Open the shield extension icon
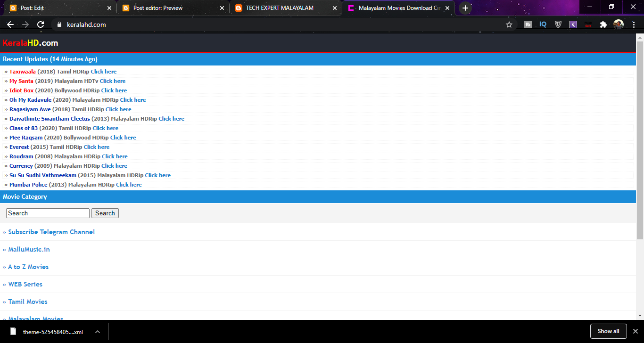644x343 pixels. [x=558, y=24]
